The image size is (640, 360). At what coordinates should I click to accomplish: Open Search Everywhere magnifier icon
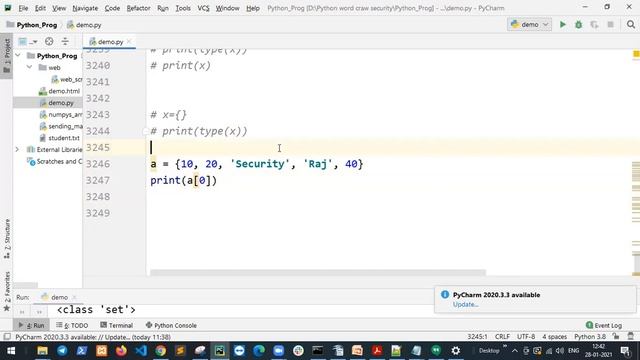pyautogui.click(x=631, y=24)
